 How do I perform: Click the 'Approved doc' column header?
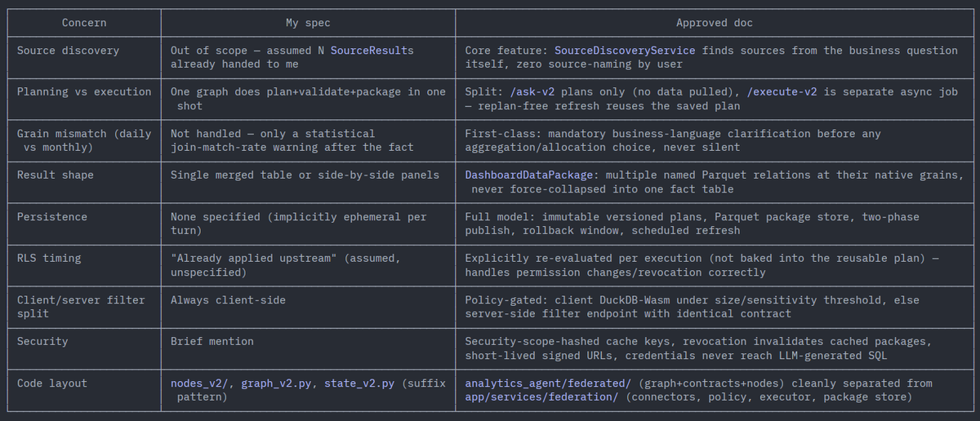715,23
